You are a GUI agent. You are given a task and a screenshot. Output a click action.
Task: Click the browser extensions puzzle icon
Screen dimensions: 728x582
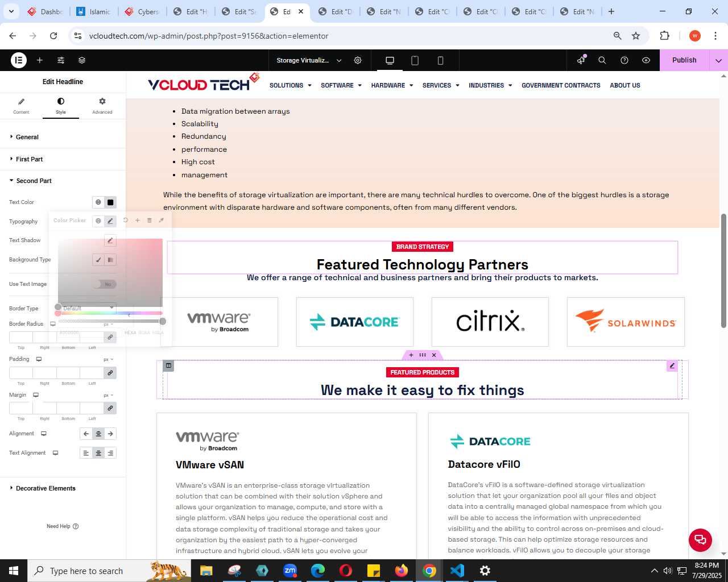(x=664, y=36)
